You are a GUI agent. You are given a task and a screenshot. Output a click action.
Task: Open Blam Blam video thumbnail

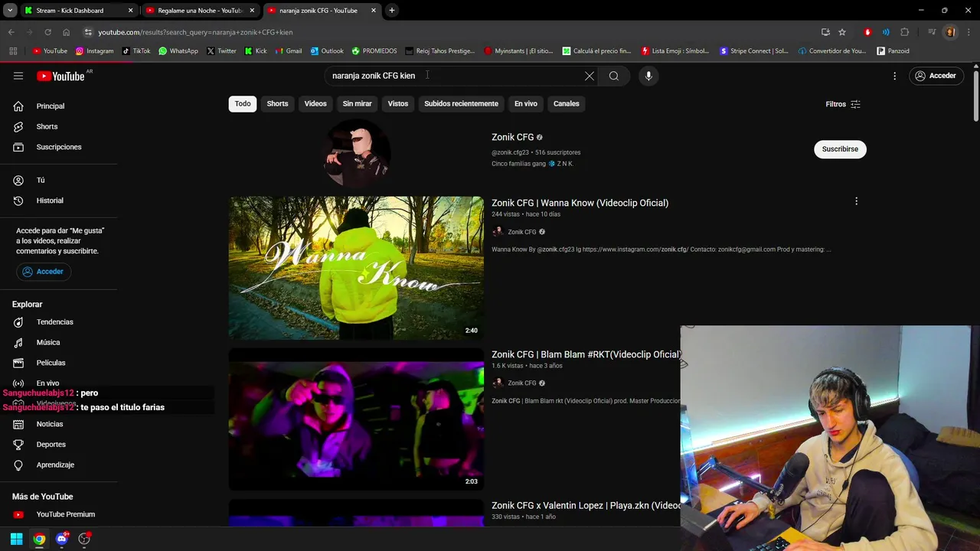[356, 419]
